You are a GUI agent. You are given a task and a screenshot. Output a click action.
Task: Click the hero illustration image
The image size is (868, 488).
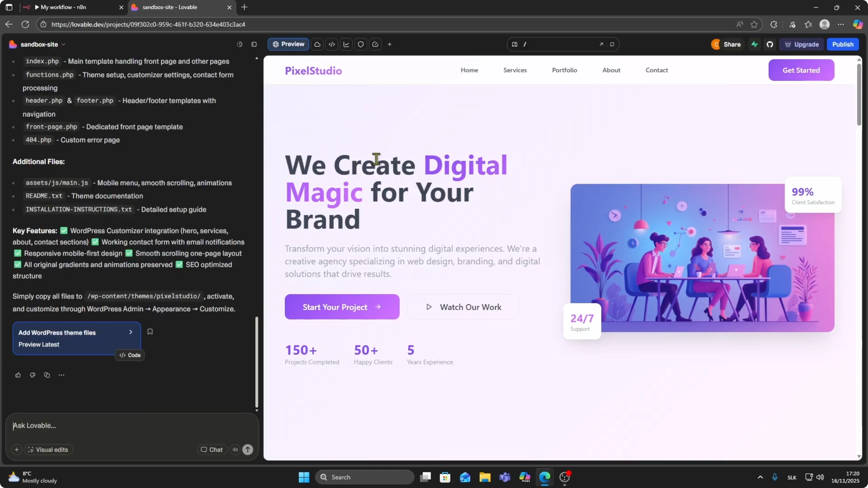(x=702, y=258)
